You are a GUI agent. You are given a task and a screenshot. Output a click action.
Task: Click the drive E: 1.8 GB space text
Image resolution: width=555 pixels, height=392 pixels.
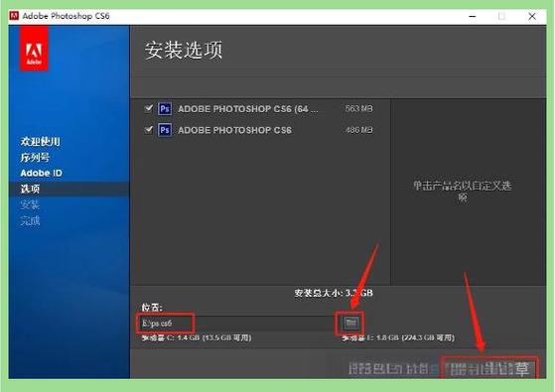398,337
